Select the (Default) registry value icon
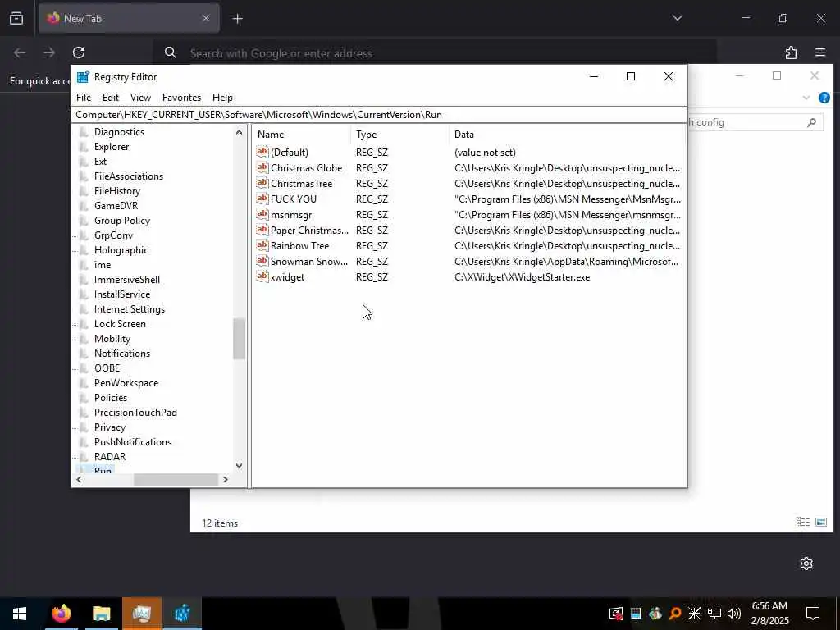 coord(262,152)
